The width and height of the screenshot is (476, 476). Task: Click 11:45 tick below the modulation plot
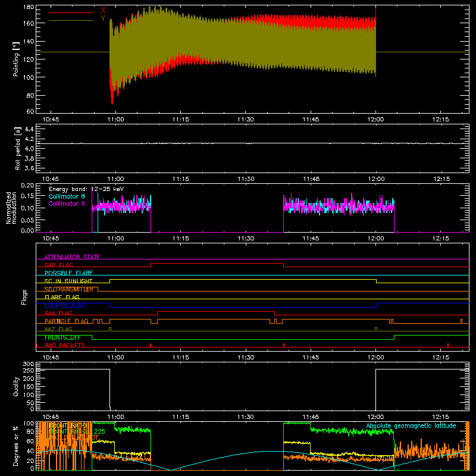pyautogui.click(x=311, y=239)
